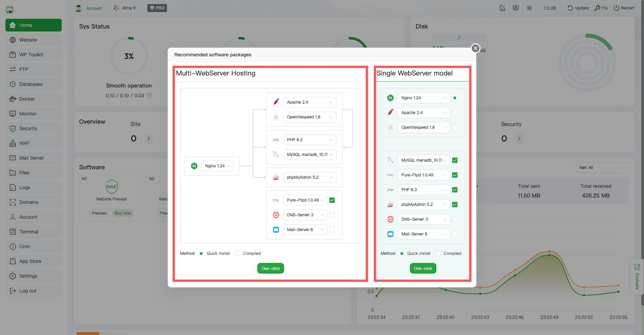Open the Databases menu item
Image resolution: width=644 pixels, height=335 pixels.
pyautogui.click(x=31, y=84)
